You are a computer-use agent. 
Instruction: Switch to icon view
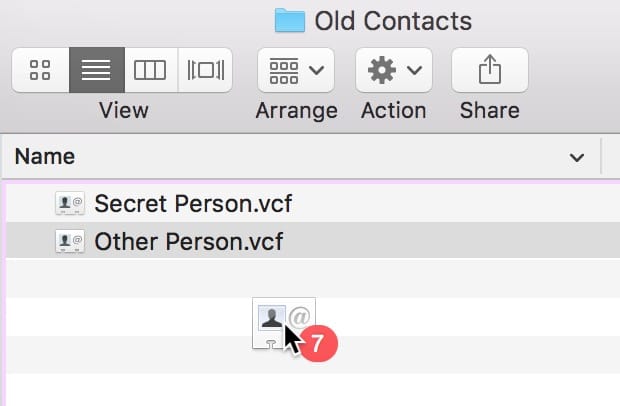click(x=40, y=70)
